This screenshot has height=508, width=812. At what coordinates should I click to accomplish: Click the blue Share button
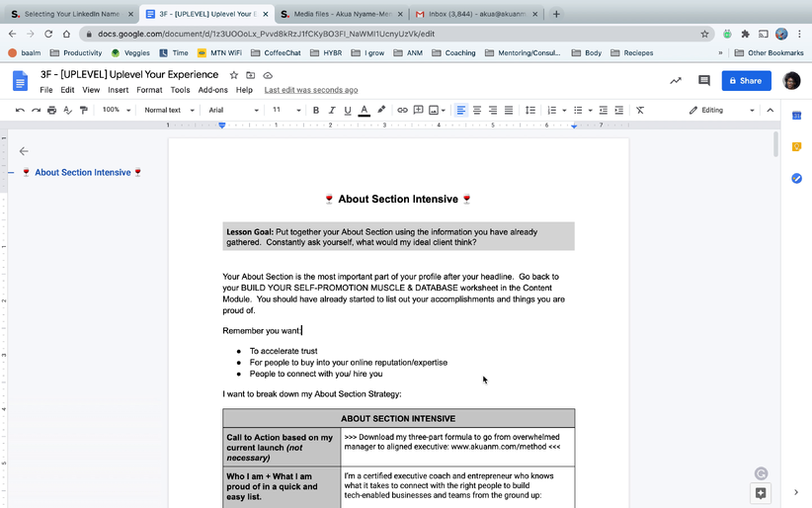[746, 80]
